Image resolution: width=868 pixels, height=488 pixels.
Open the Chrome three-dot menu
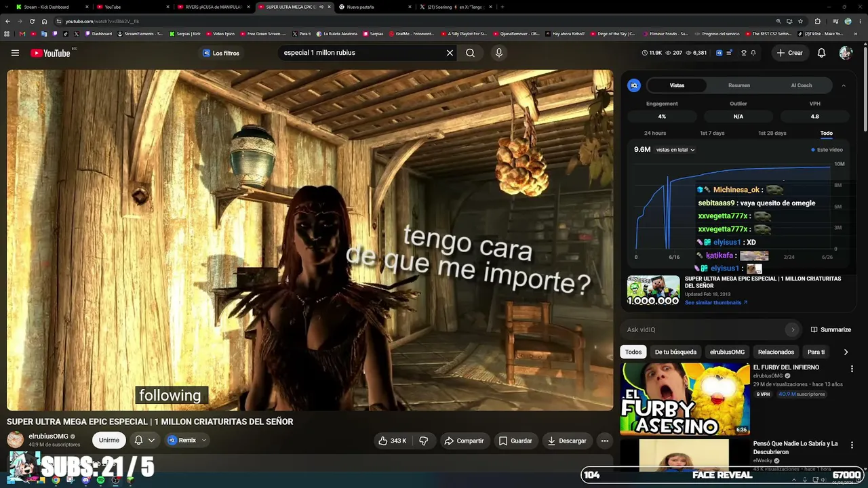(x=860, y=21)
